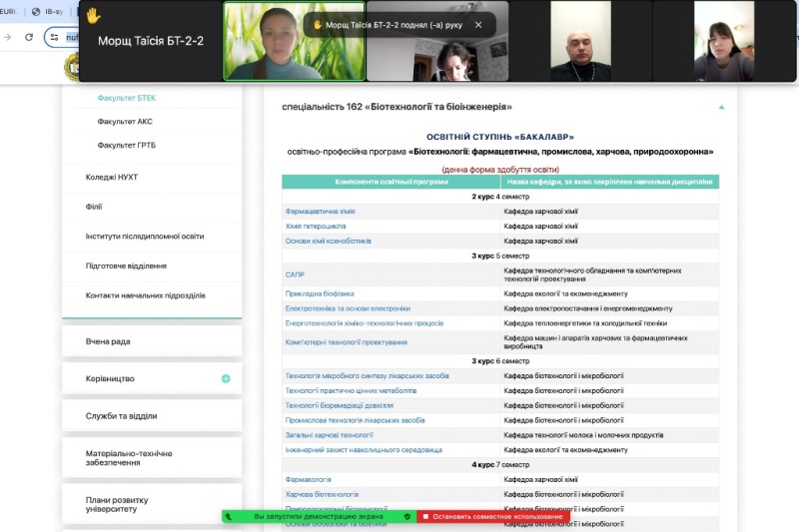Click the browser forward arrow
Image resolution: width=799 pixels, height=532 pixels.
pyautogui.click(x=8, y=37)
